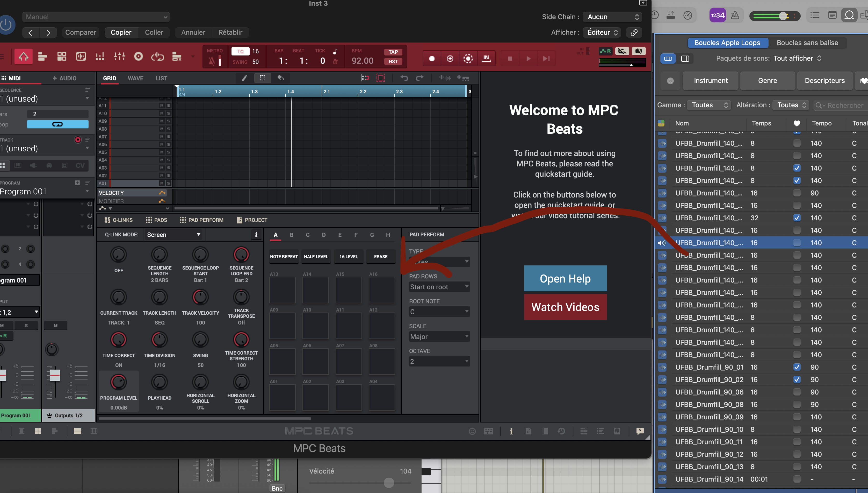The width and height of the screenshot is (868, 493).
Task: Check favorite box for UFBB_Drumfill_90_06
Action: point(797,392)
